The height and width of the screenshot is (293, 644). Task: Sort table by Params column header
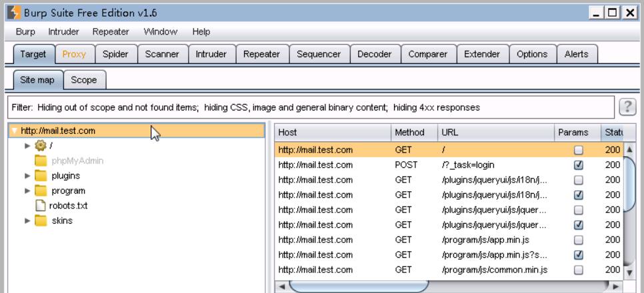(x=578, y=133)
